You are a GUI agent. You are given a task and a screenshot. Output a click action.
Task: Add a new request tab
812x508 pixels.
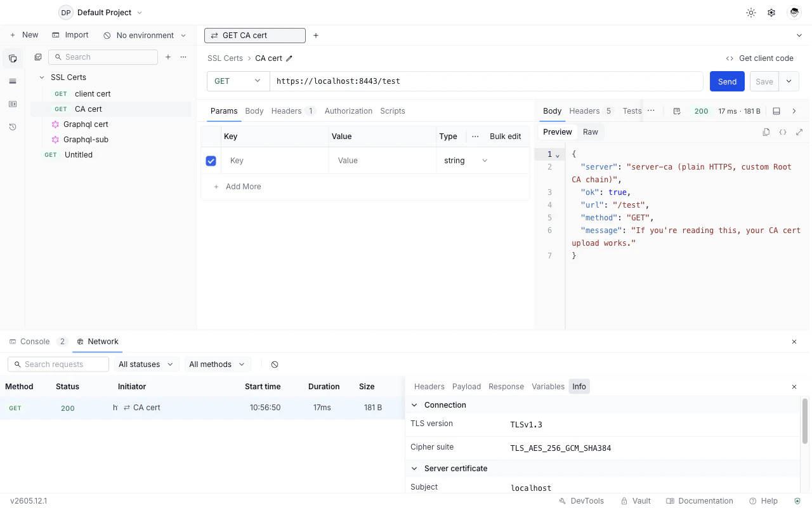tap(316, 36)
